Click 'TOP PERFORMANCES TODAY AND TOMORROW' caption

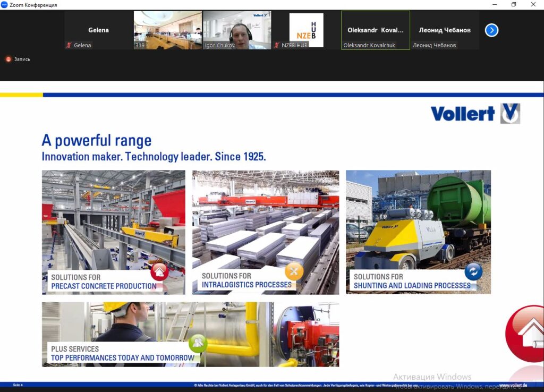[x=123, y=357]
